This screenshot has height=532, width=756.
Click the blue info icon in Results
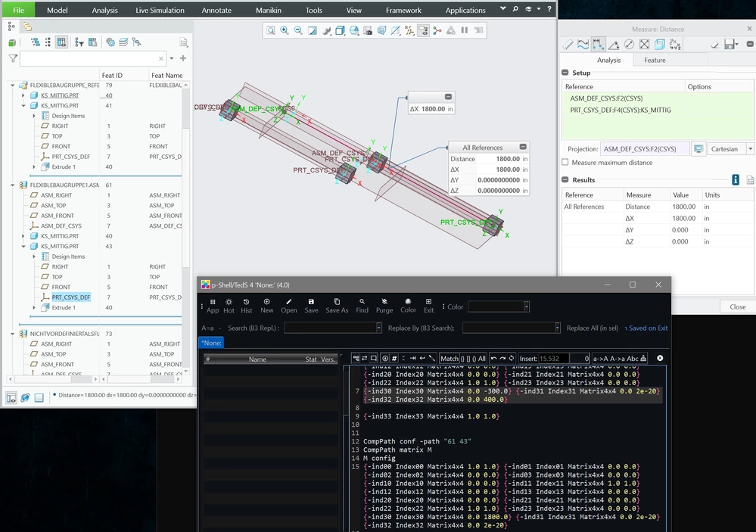click(x=736, y=180)
